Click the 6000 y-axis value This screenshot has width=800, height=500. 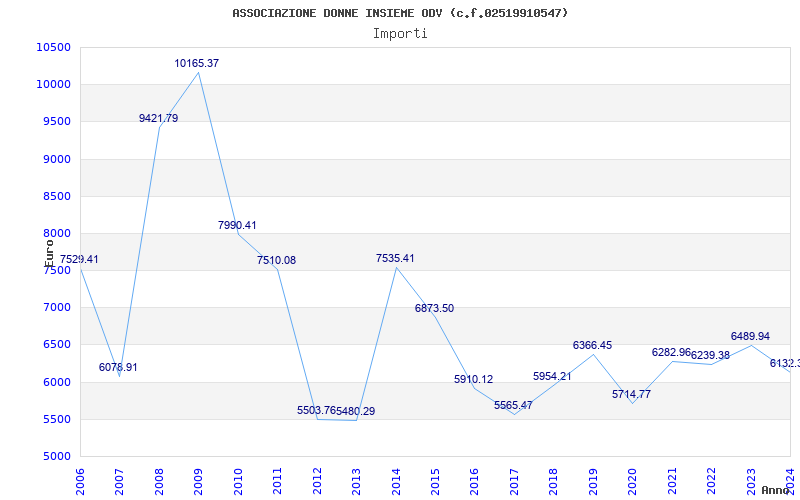56,382
